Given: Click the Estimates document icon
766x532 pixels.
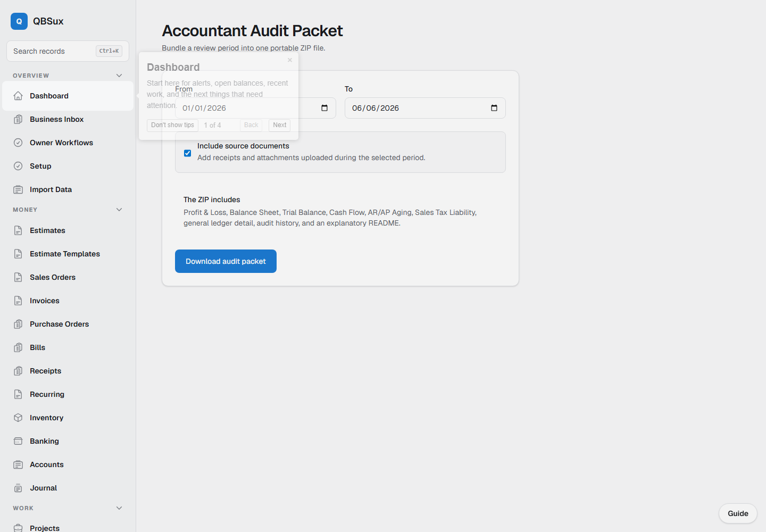Looking at the screenshot, I should 18,230.
